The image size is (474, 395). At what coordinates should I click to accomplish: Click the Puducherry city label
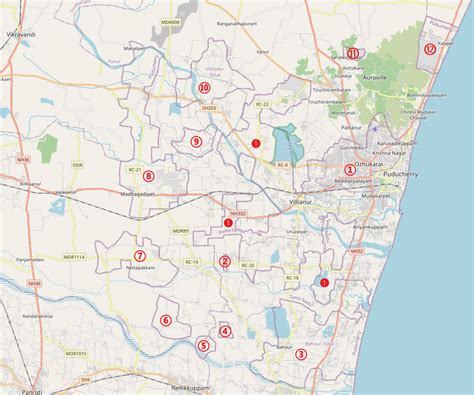pyautogui.click(x=401, y=174)
